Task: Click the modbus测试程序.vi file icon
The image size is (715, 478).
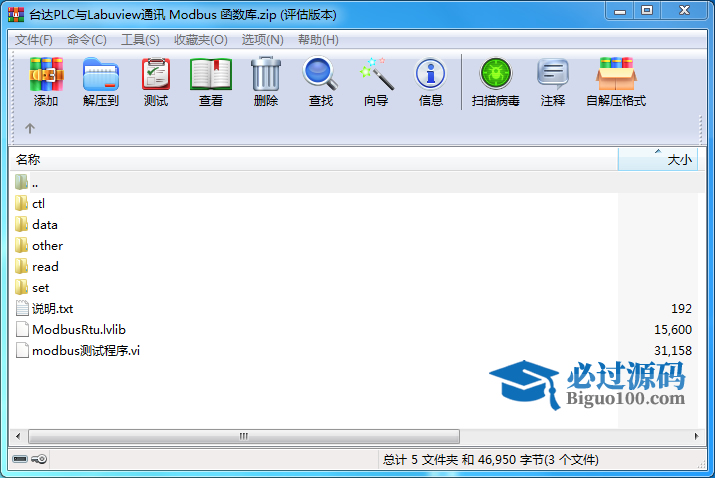Action: coord(22,350)
